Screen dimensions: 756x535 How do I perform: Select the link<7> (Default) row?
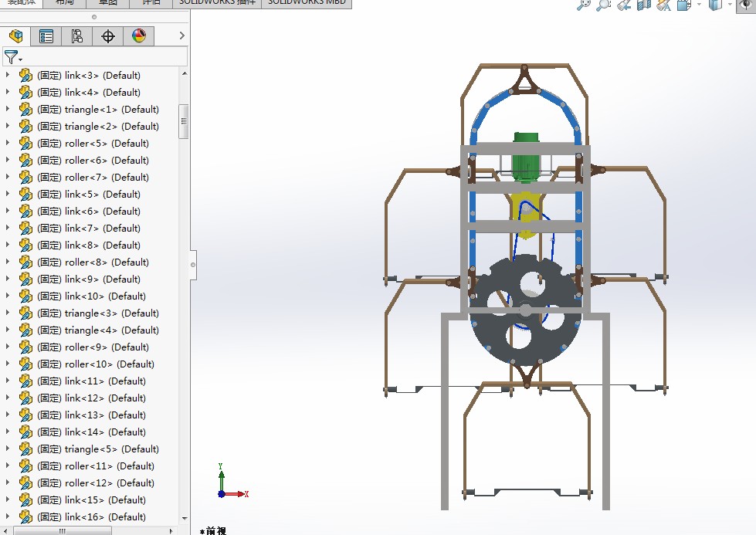tap(89, 228)
